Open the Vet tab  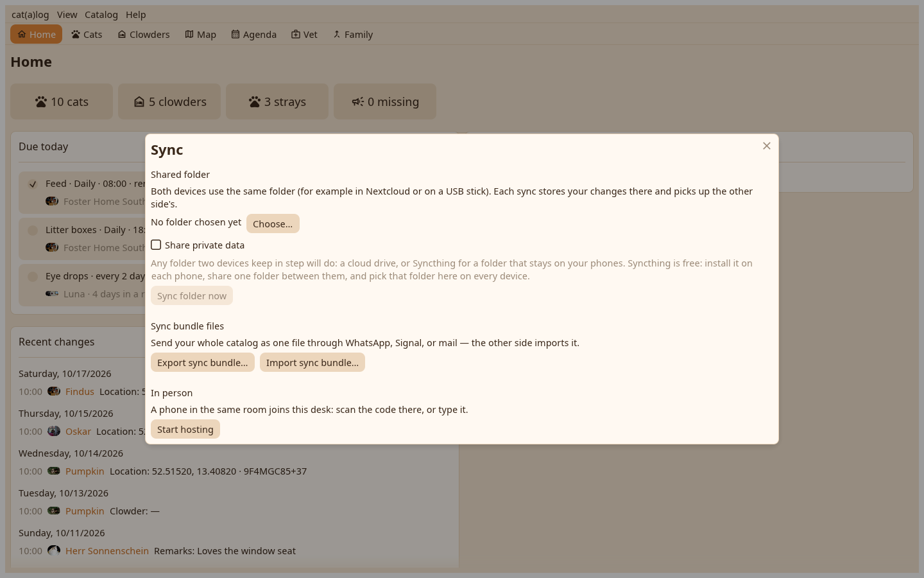305,34
